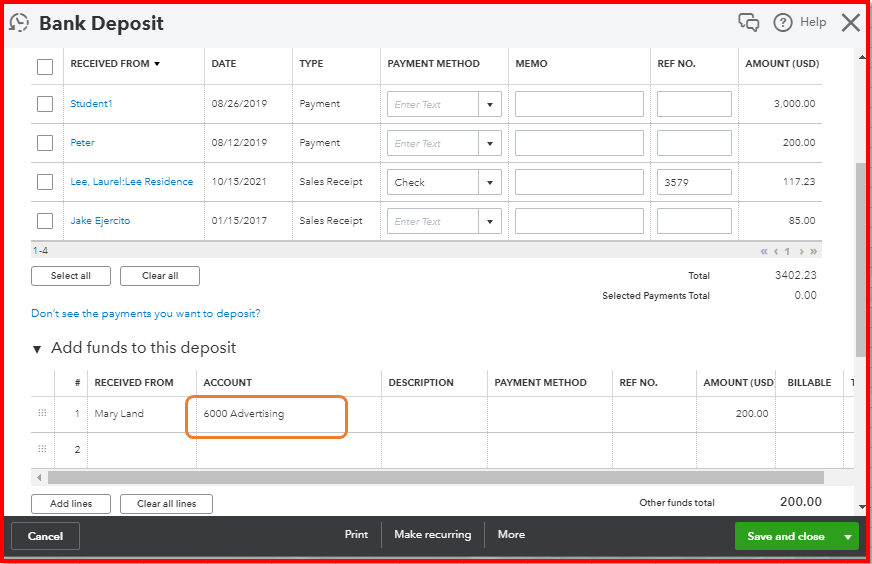This screenshot has height=564, width=872.
Task: Open payment method dropdown for Student1
Action: (x=490, y=104)
